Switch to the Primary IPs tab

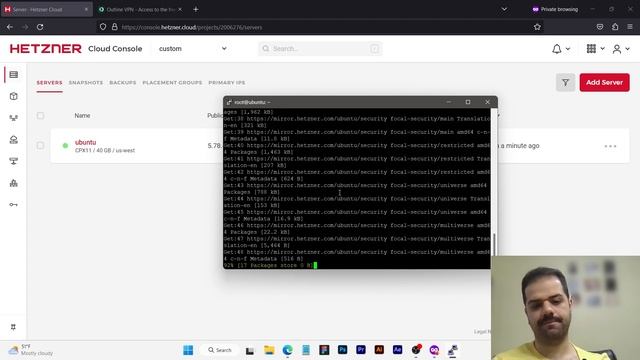click(x=227, y=82)
